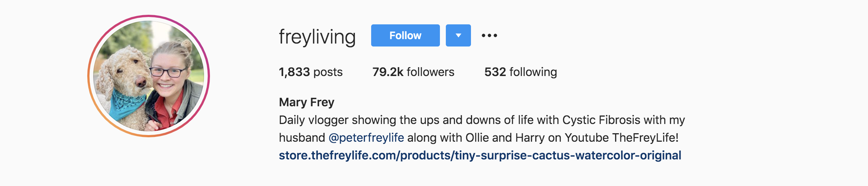This screenshot has width=868, height=186.
Task: Click the word husband in the bio
Action: [302, 138]
